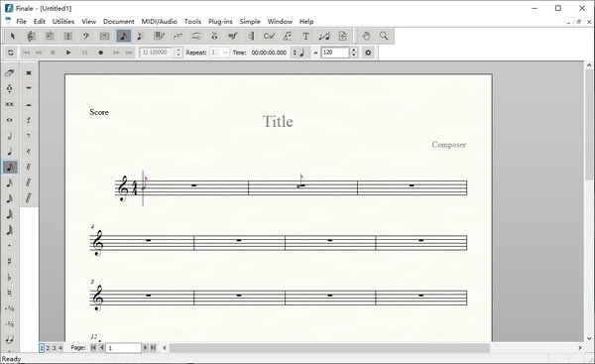
Task: Toggle the augmentation dot in entry palette
Action: (10, 246)
